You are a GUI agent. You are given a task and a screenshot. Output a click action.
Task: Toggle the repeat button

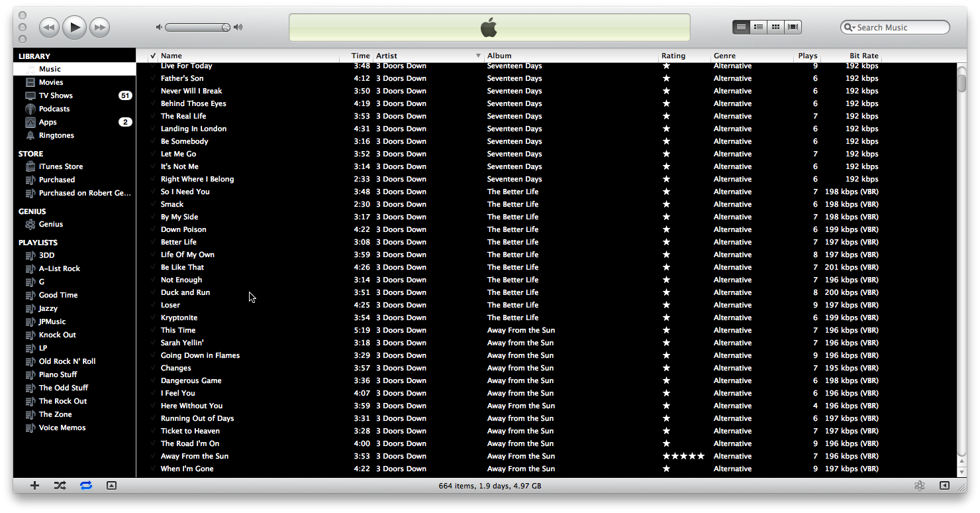click(x=86, y=485)
